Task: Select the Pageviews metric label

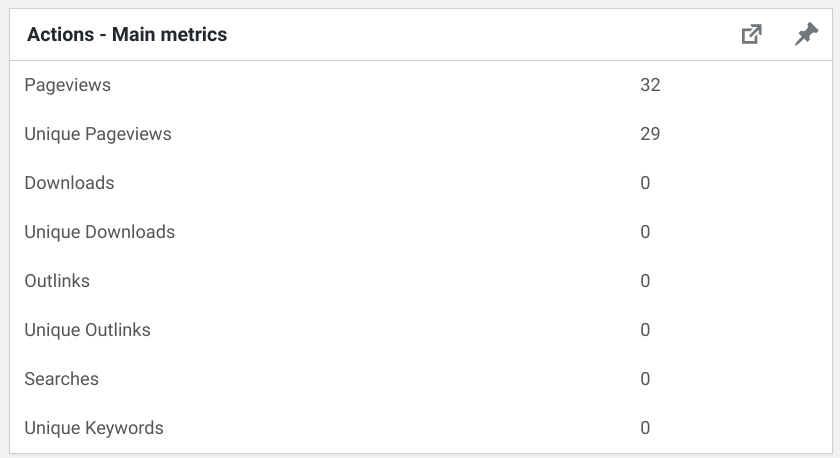Action: tap(68, 85)
